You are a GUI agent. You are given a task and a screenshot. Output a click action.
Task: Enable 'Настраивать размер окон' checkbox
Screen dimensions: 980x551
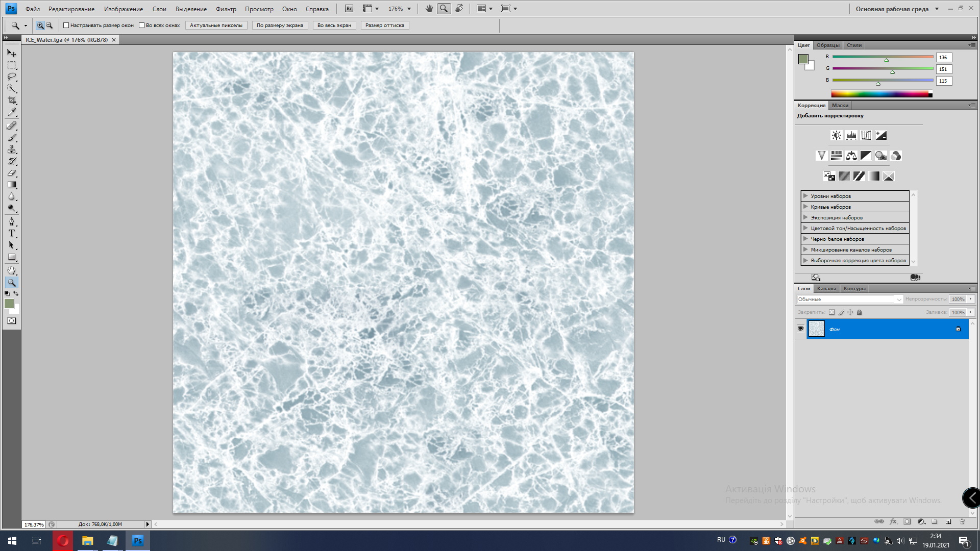66,26
